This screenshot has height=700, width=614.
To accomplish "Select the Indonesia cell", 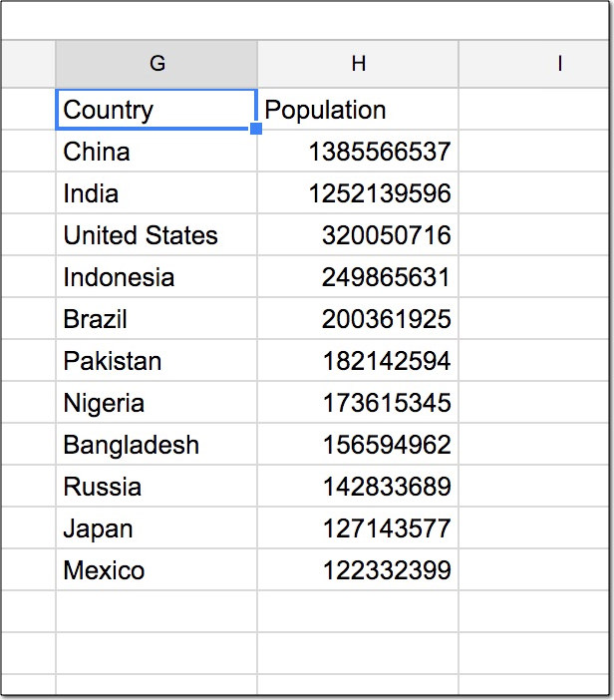I will coord(156,277).
